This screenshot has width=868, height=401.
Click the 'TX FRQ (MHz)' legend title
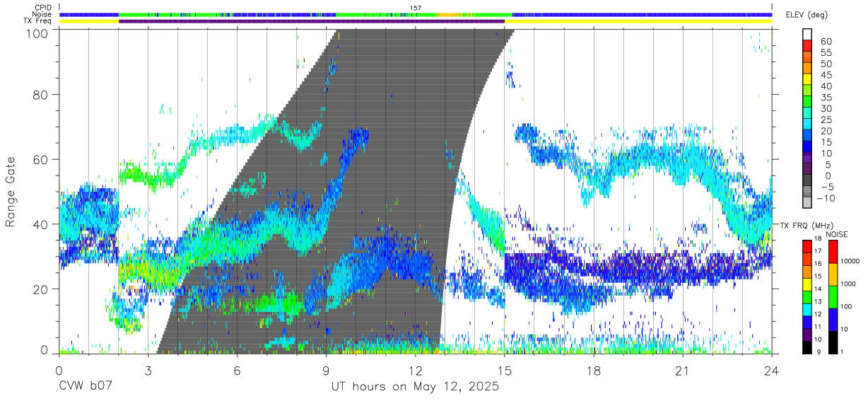[806, 226]
